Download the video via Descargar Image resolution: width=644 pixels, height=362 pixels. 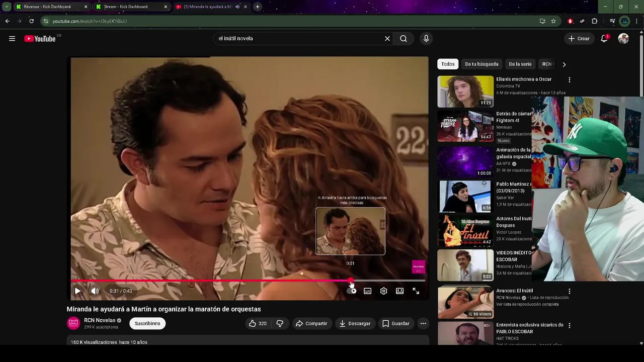point(355,324)
